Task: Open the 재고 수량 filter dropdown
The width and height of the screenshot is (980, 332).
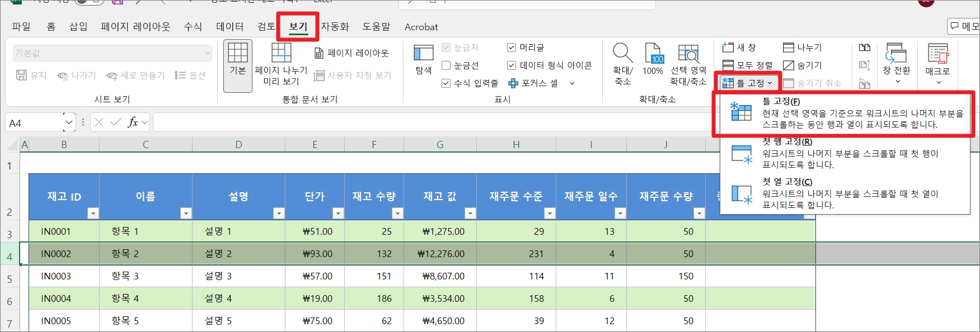Action: (x=397, y=213)
